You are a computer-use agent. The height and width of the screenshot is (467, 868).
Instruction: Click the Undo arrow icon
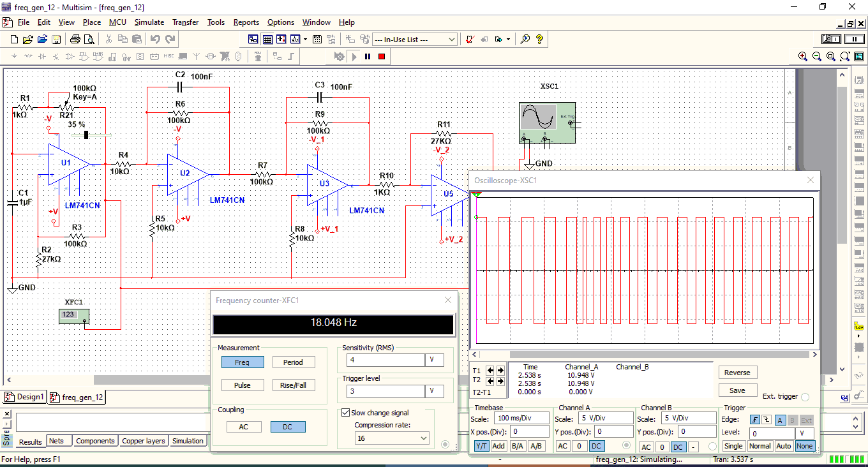click(155, 40)
